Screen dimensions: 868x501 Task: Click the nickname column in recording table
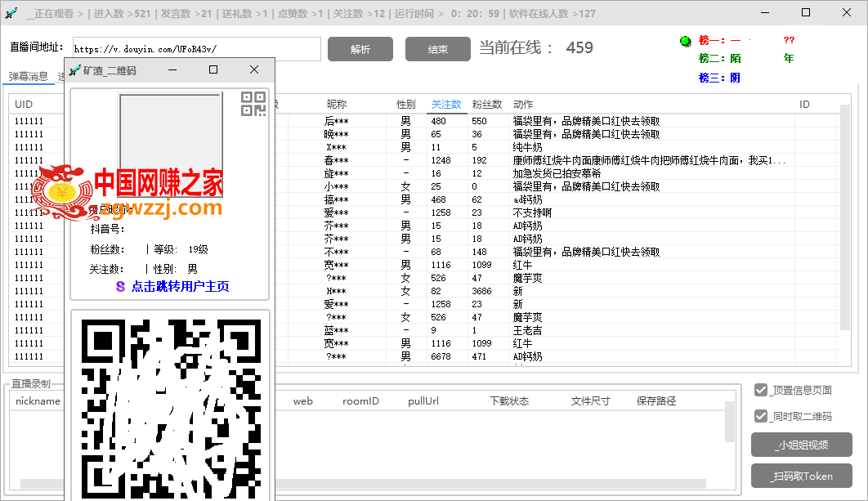(38, 400)
